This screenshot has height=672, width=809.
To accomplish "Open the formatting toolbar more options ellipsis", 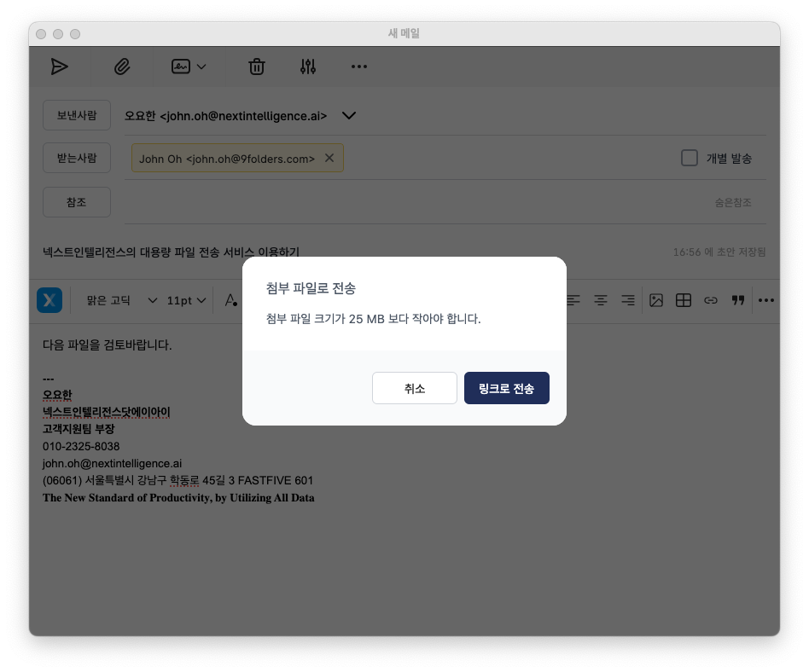I will [766, 300].
